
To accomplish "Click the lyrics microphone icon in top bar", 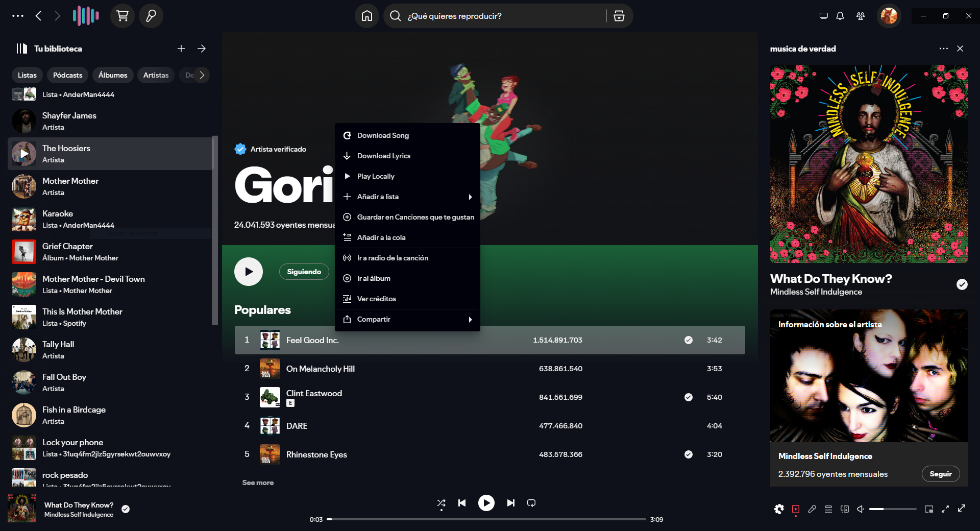I will pyautogui.click(x=151, y=16).
